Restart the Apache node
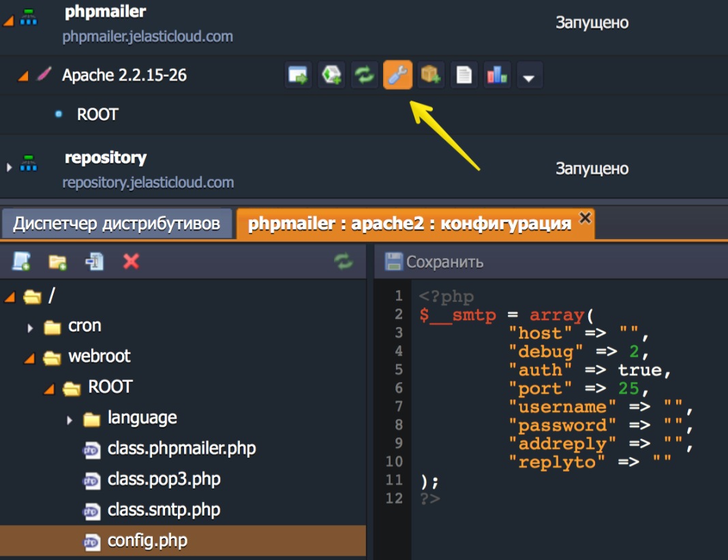This screenshot has height=560, width=728. pos(365,75)
